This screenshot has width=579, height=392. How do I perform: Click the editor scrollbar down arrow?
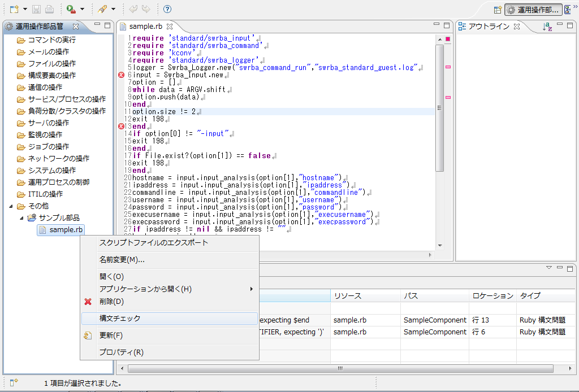click(439, 246)
